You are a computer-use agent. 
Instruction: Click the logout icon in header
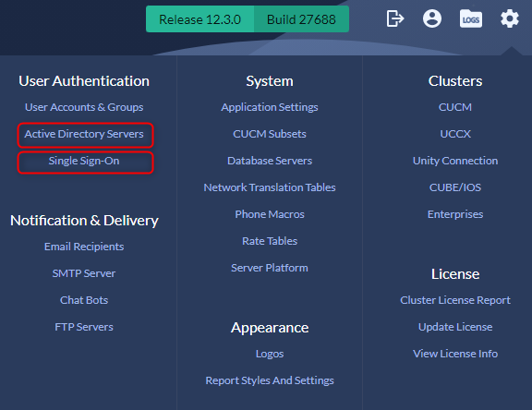[395, 18]
